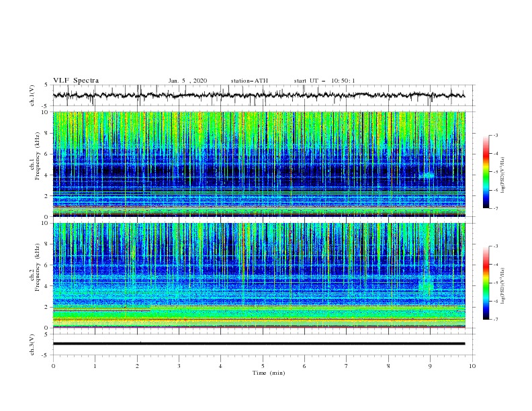This screenshot has width=532, height=411.
Task: Click the lower spectrogram's color scale bar
Action: (x=486, y=283)
